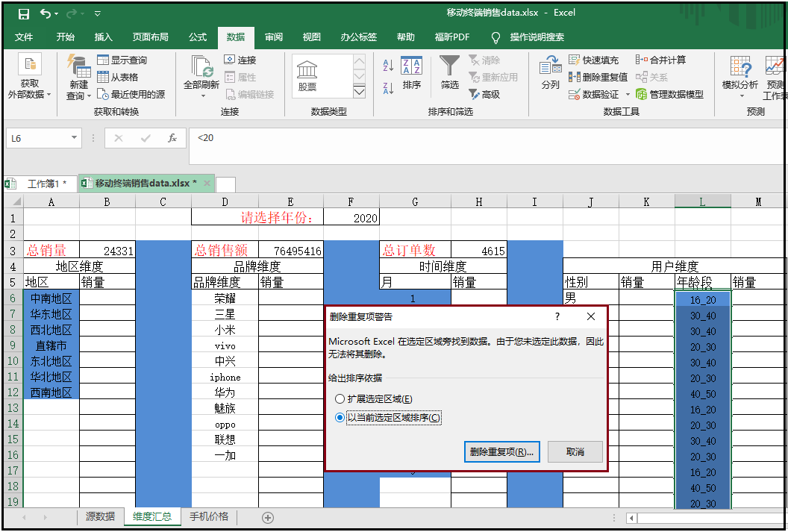Viewport: 788px width, 532px height.
Task: Switch to the Home (开始) tab
Action: pos(66,37)
